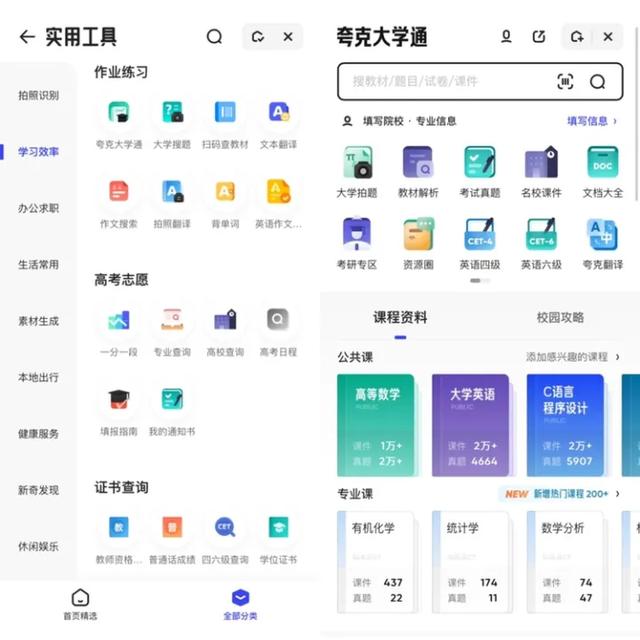The image size is (640, 640).
Task: Select 新奇发现 sidebar category
Action: click(38, 490)
